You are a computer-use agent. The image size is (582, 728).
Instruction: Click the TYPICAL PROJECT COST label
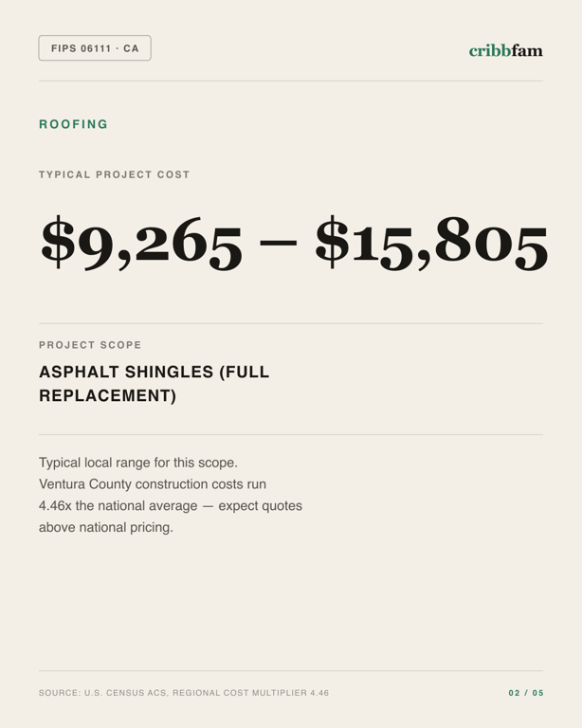coord(114,174)
